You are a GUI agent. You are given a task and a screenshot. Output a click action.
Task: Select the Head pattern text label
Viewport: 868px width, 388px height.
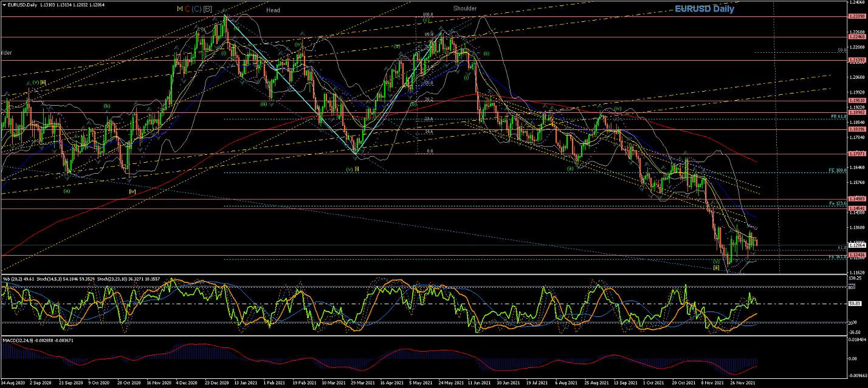pyautogui.click(x=273, y=10)
